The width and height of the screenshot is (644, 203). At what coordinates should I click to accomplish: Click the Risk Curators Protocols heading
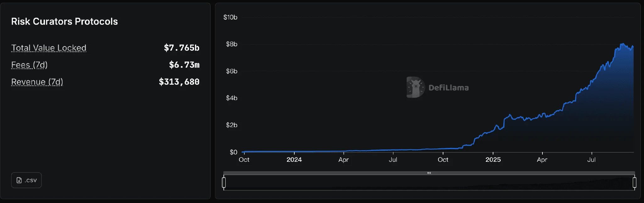[x=64, y=21]
